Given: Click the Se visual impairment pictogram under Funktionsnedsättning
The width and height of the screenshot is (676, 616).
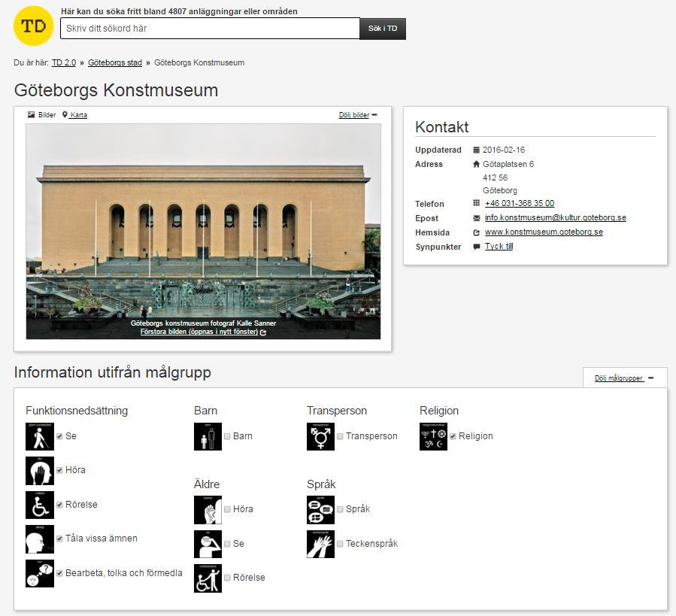Looking at the screenshot, I should click(x=40, y=436).
